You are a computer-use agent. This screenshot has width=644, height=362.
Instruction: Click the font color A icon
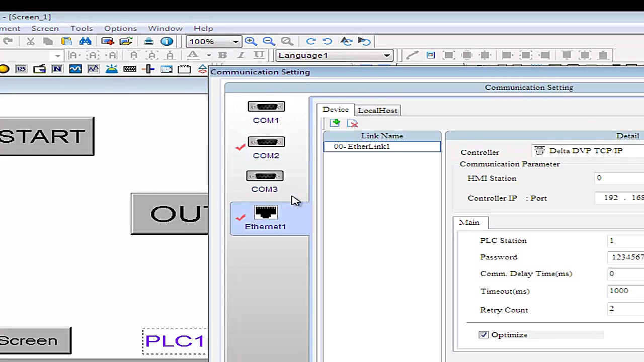[x=193, y=55]
